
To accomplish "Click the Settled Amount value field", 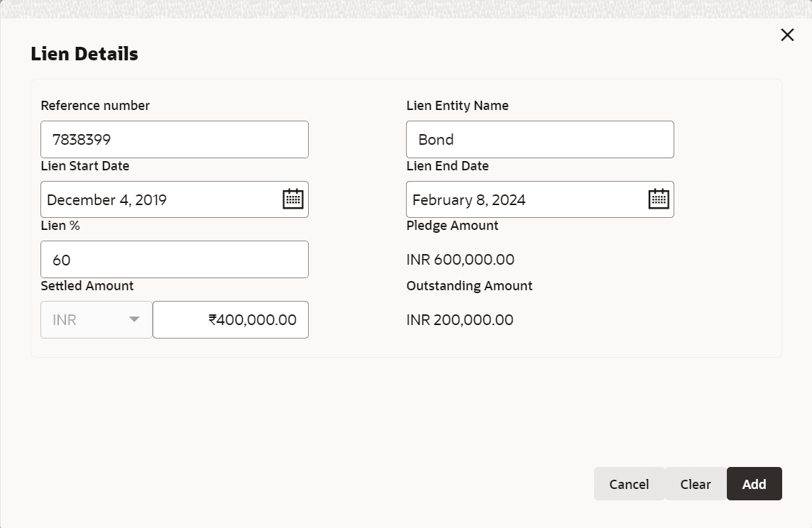I will click(231, 320).
